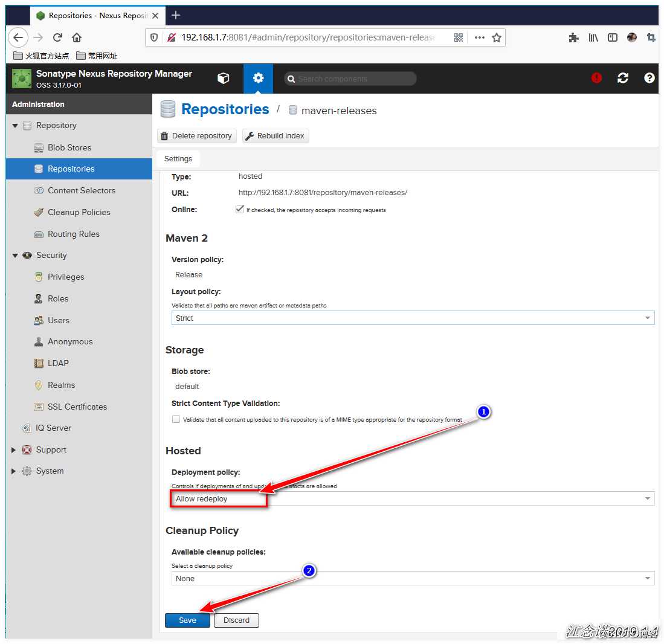Open the browser library icon
Screen dimensions: 664x644
pyautogui.click(x=593, y=37)
